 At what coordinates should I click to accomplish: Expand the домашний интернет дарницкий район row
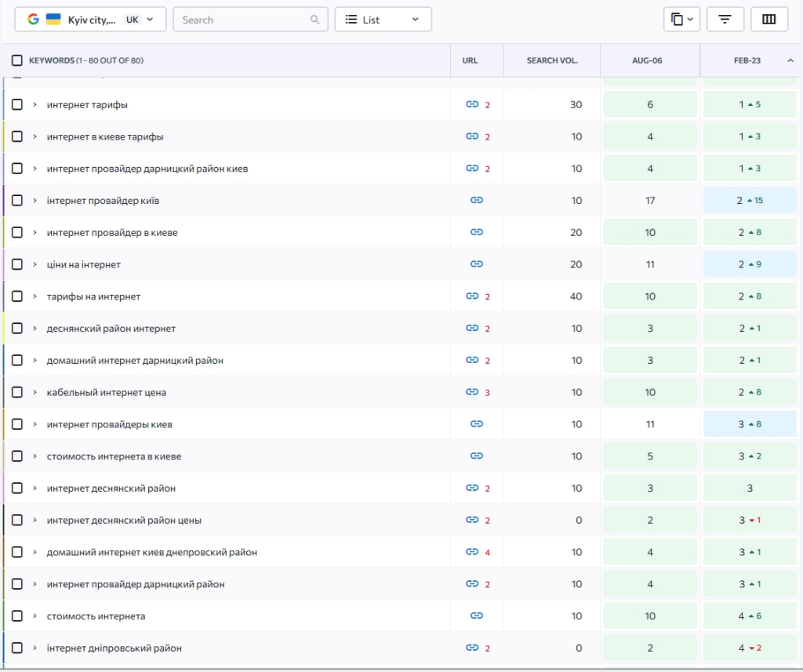35,360
